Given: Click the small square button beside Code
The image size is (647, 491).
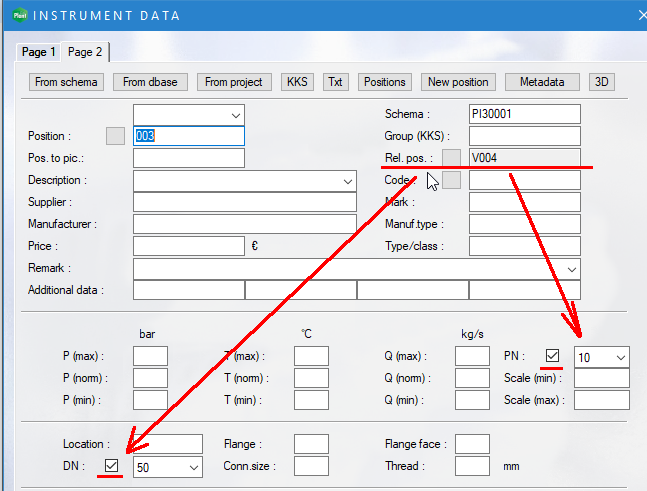Looking at the screenshot, I should (x=452, y=180).
